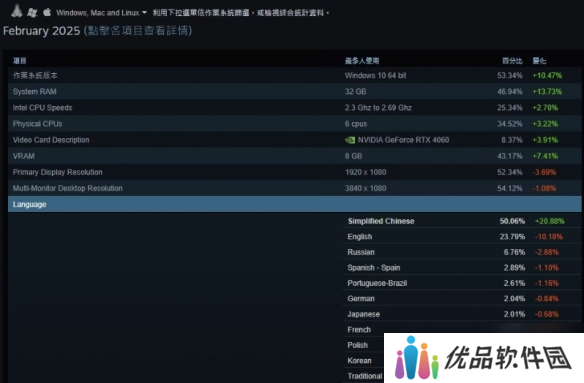Click the Windows logo icon
Viewport: 584px width, 383px height.
[x=32, y=12]
